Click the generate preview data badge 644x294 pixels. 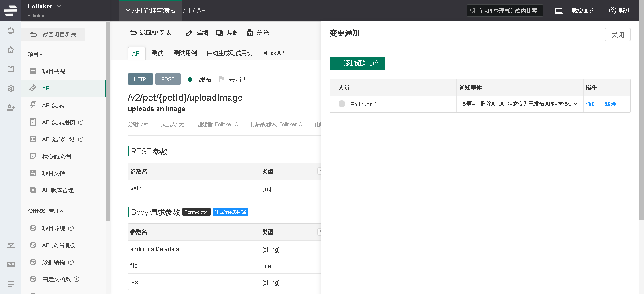[x=230, y=212]
